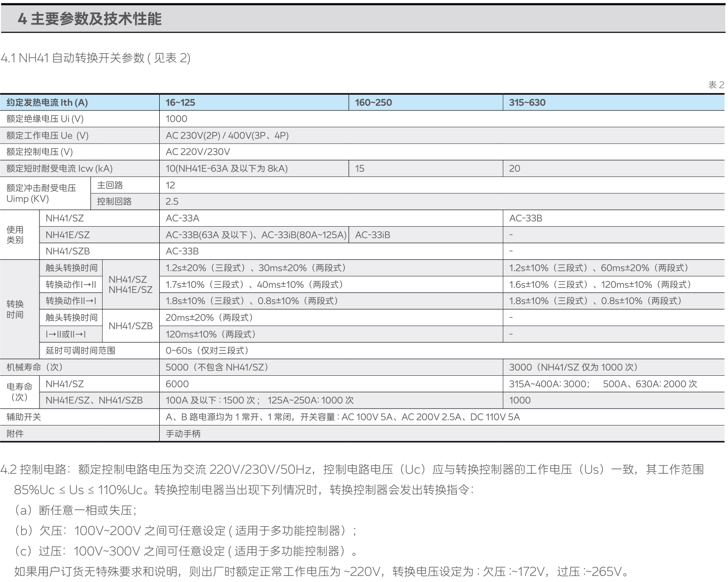Select the 额定绝缘电压 Ui (V) row label
This screenshot has height=582, width=728.
coord(45,119)
